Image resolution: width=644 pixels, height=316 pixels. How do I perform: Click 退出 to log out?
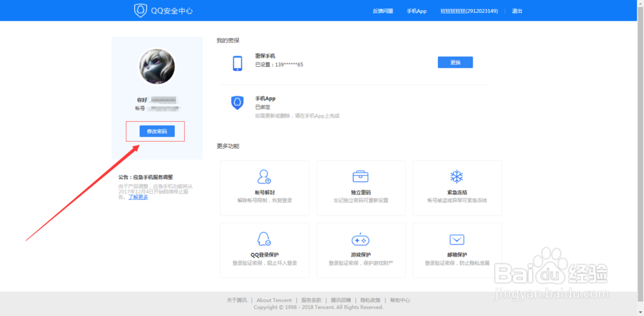click(x=517, y=11)
